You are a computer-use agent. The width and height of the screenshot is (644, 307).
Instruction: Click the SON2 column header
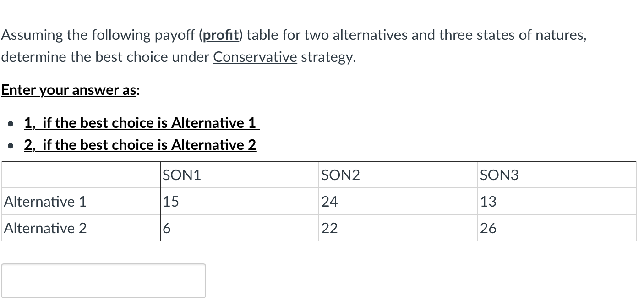click(340, 175)
